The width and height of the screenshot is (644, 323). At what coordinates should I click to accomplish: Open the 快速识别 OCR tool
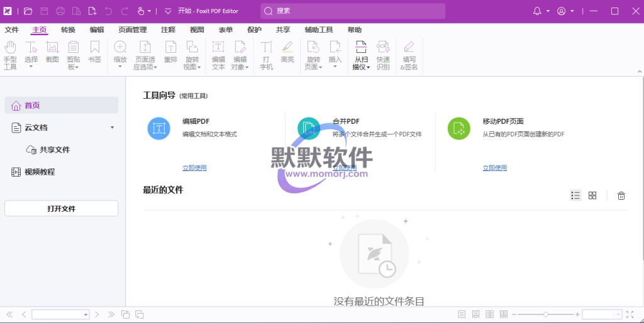point(382,54)
